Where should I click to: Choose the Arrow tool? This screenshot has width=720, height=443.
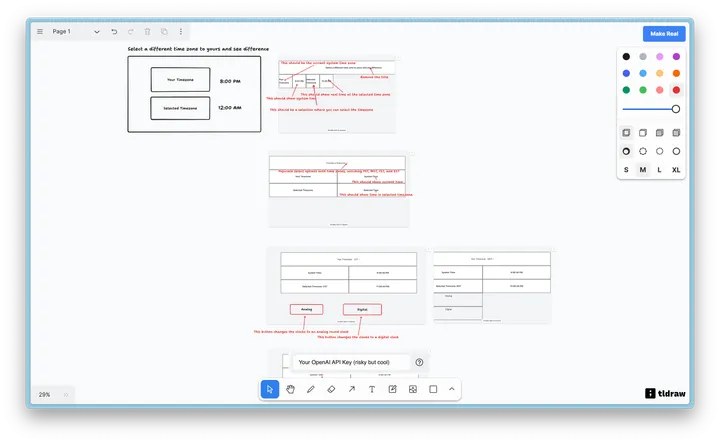pos(352,389)
